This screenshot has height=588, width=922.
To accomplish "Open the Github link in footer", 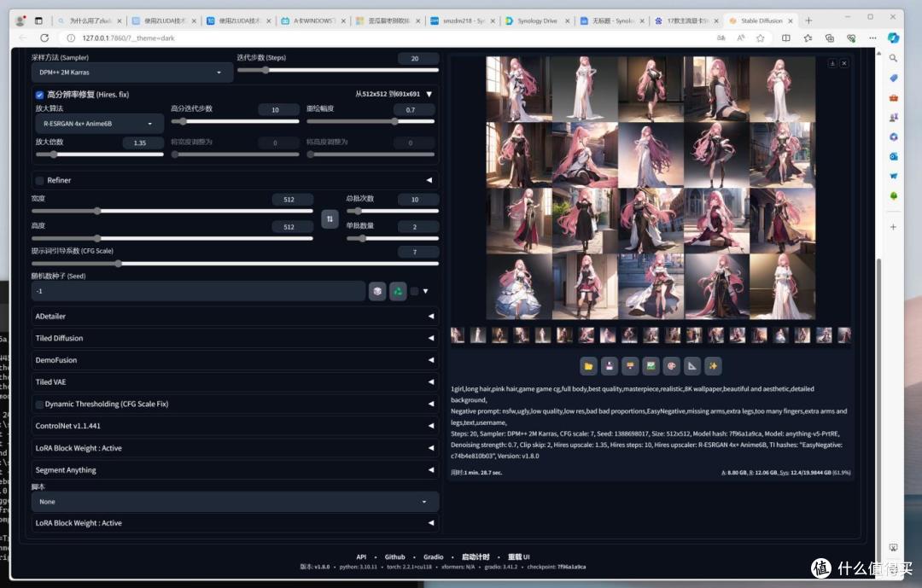I will [x=394, y=556].
